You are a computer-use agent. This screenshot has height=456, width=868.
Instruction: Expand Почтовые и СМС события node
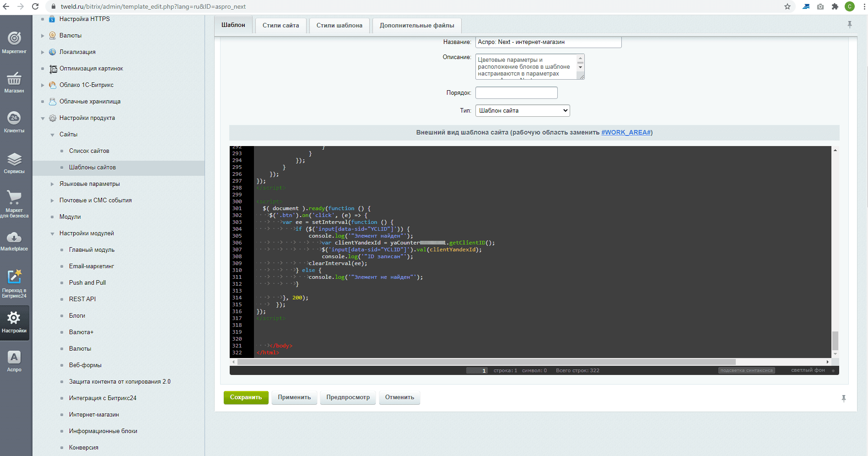52,201
